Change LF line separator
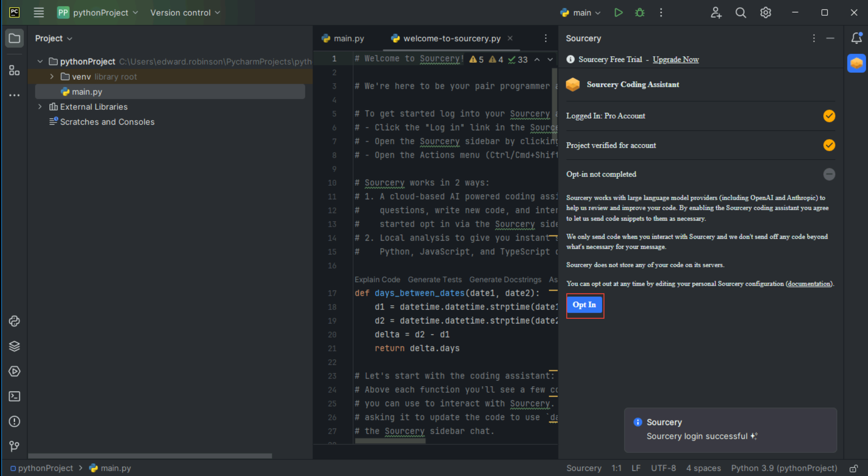This screenshot has height=476, width=868. [636, 468]
